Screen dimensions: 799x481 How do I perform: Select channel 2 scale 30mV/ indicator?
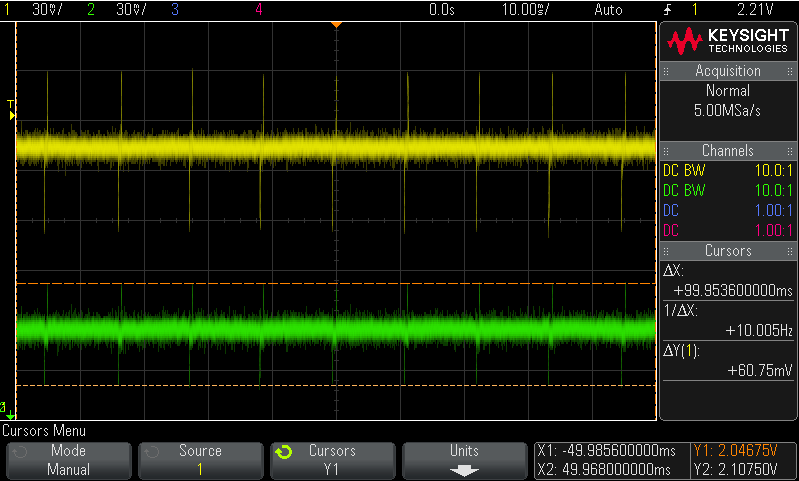[x=131, y=9]
